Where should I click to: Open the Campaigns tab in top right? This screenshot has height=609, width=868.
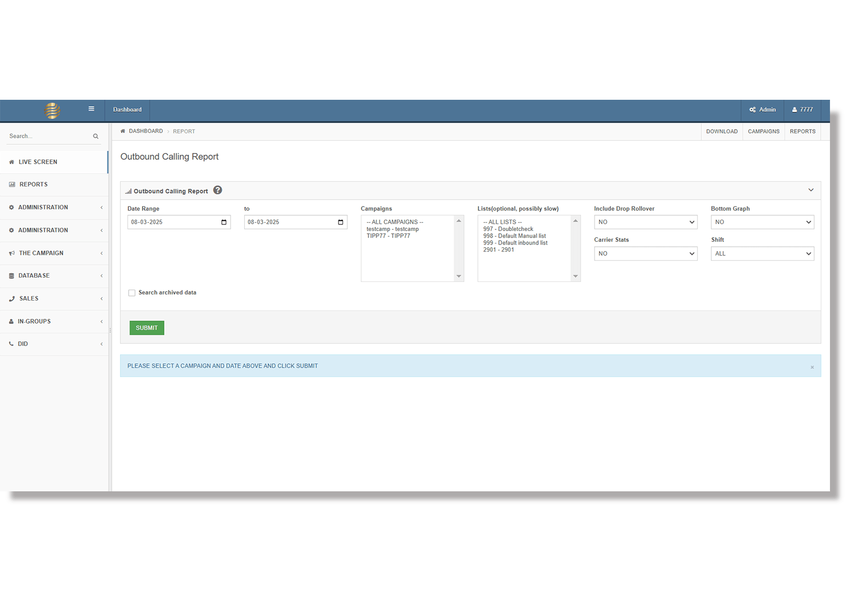(x=763, y=132)
